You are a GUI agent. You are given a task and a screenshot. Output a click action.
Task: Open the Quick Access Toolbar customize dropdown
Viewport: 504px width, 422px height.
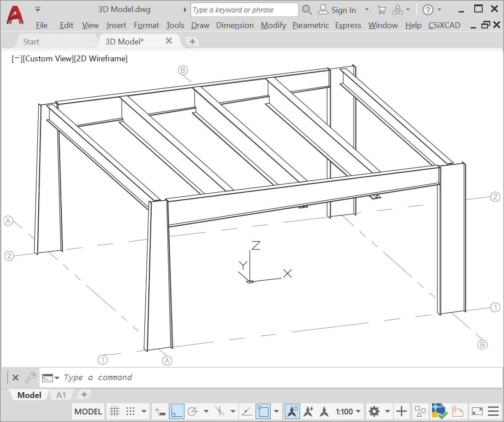[38, 9]
